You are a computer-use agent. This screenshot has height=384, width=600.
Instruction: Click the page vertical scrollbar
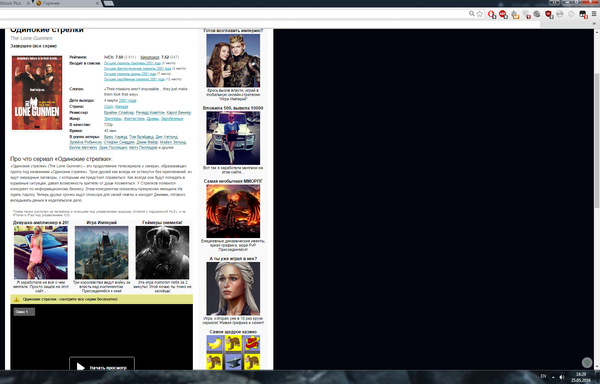(597, 199)
